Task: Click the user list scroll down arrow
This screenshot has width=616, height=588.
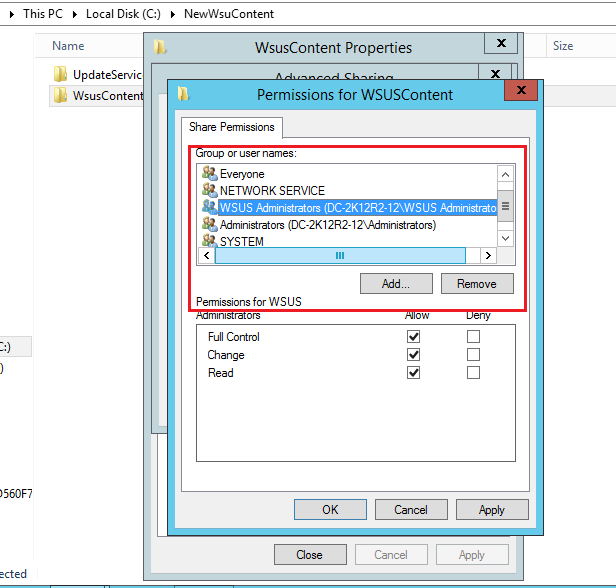Action: [506, 238]
